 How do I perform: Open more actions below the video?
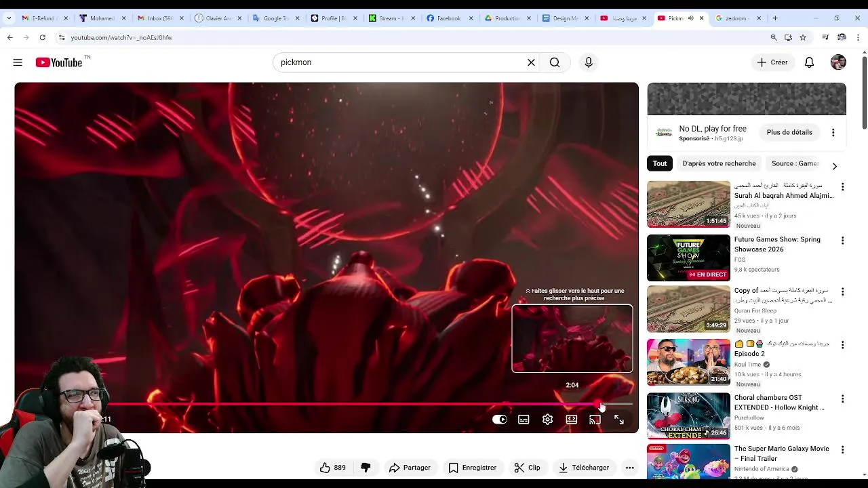pos(629,468)
